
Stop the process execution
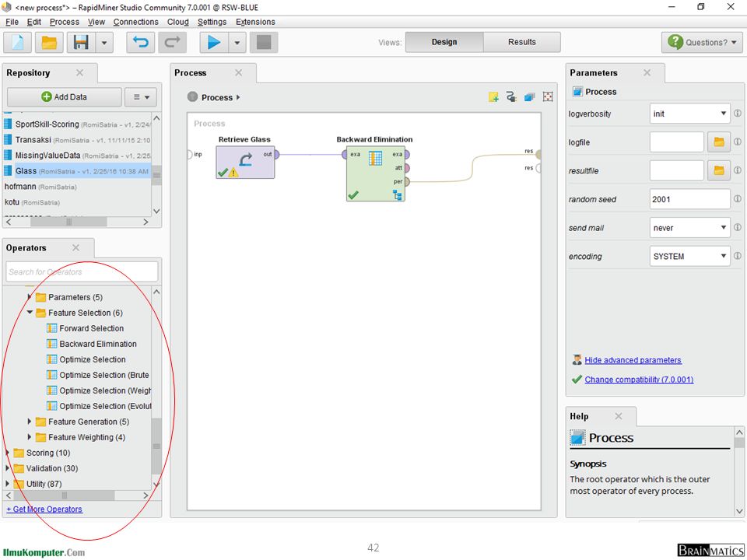click(264, 42)
